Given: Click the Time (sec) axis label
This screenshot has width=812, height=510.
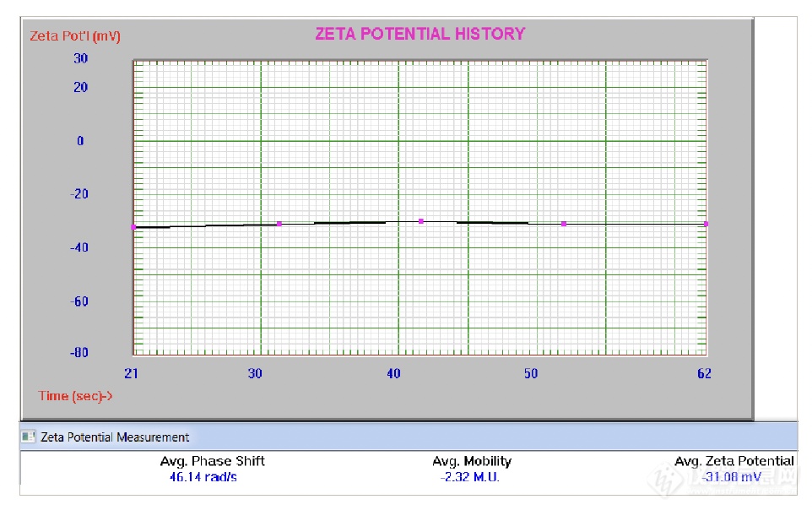Looking at the screenshot, I should tap(75, 396).
